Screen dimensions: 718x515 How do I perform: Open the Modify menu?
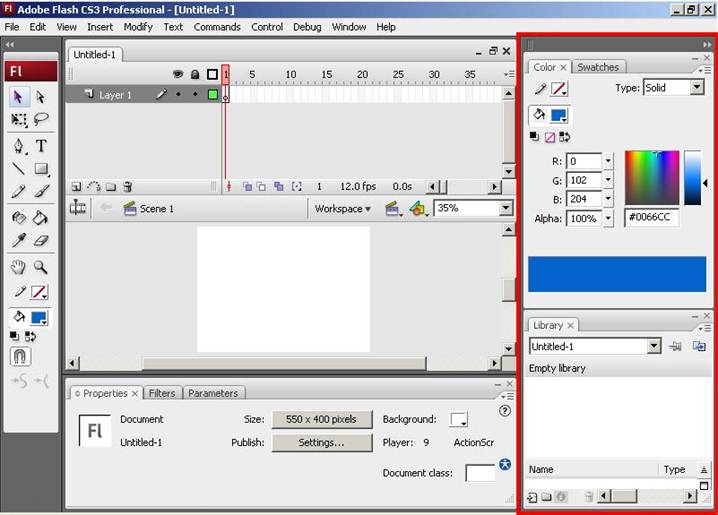(x=138, y=27)
